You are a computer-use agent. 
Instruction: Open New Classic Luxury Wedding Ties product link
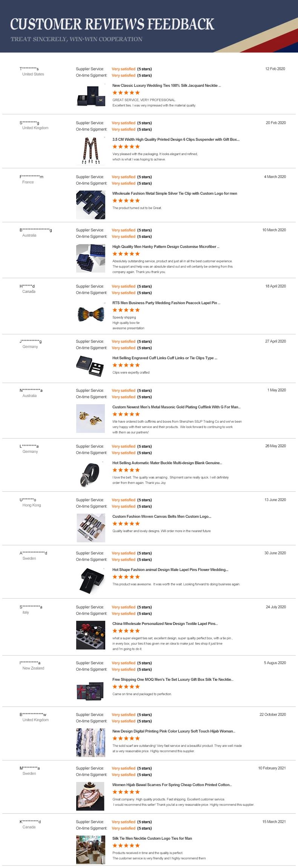166,86
